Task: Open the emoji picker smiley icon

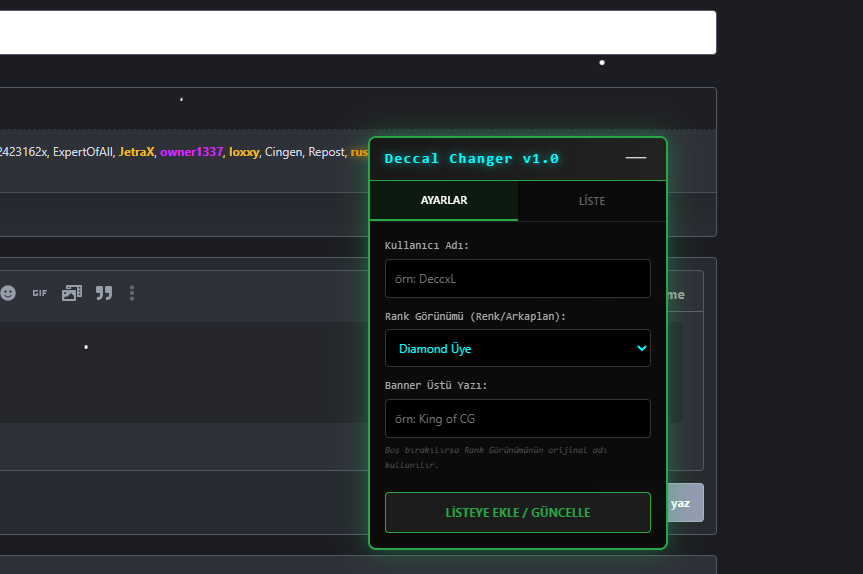Action: (x=8, y=293)
